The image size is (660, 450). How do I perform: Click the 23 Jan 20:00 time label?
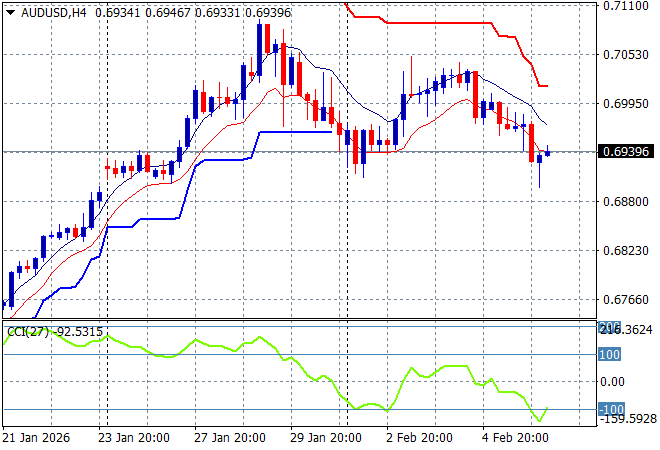[134, 438]
